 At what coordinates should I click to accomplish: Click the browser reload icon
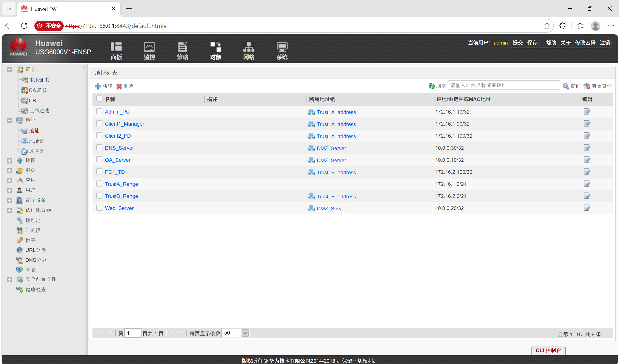pos(24,26)
